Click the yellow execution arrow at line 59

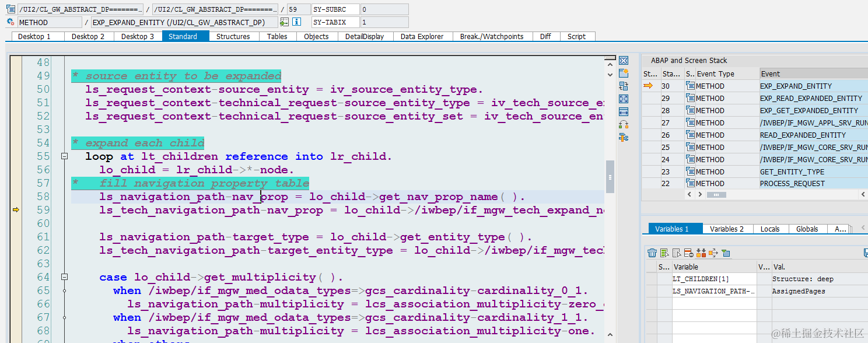point(16,210)
